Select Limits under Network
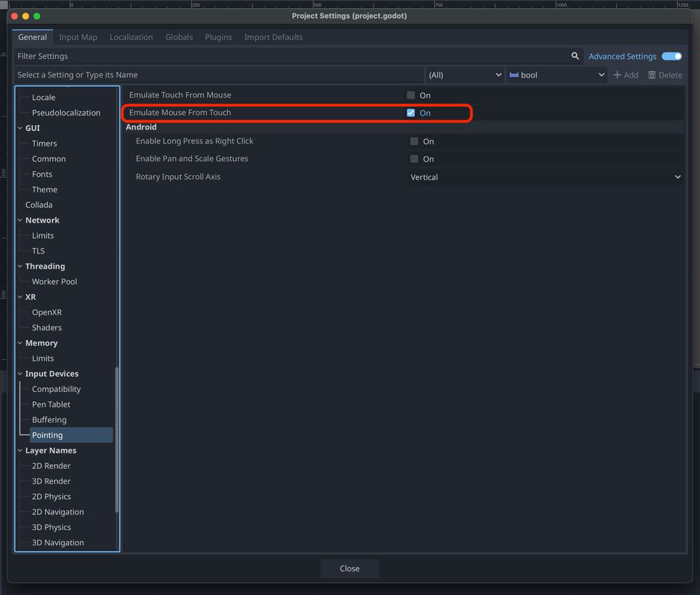This screenshot has width=700, height=595. click(43, 236)
